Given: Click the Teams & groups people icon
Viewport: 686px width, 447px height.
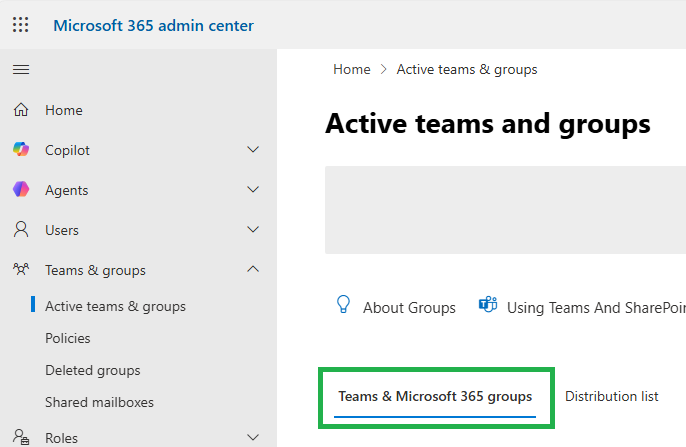Looking at the screenshot, I should click(x=21, y=270).
